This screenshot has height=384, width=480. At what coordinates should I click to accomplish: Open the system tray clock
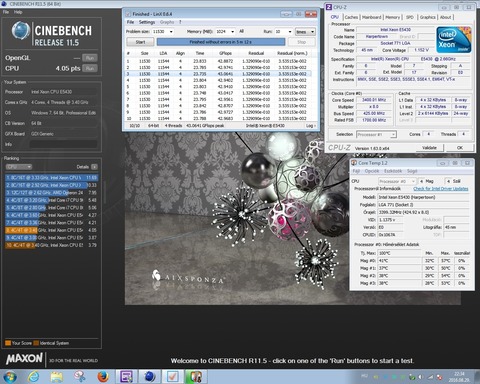[459, 377]
